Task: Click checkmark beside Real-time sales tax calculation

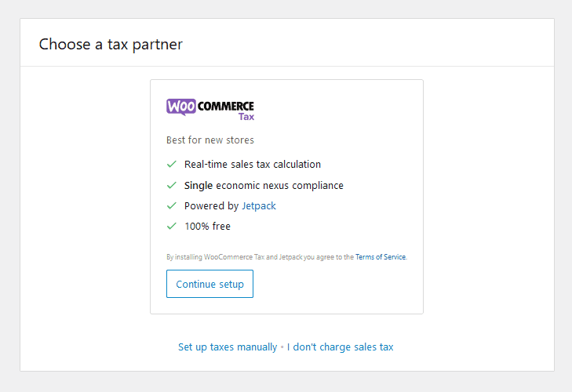Action: (x=171, y=165)
